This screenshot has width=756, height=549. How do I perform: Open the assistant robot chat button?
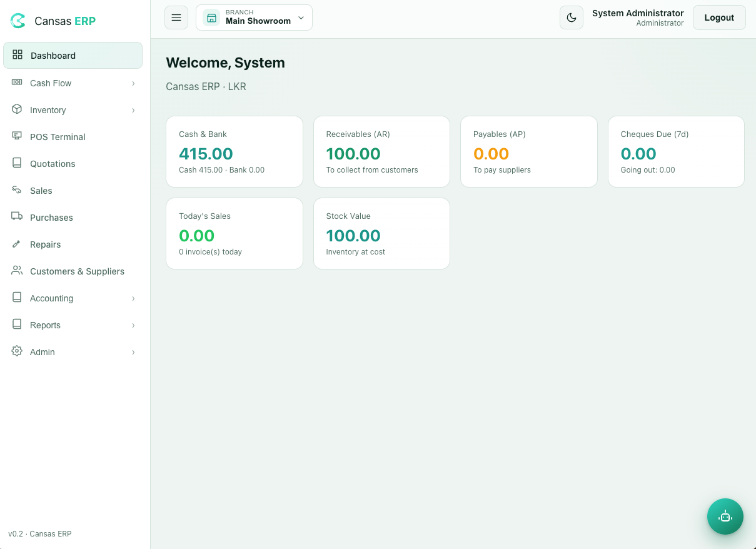coord(725,516)
